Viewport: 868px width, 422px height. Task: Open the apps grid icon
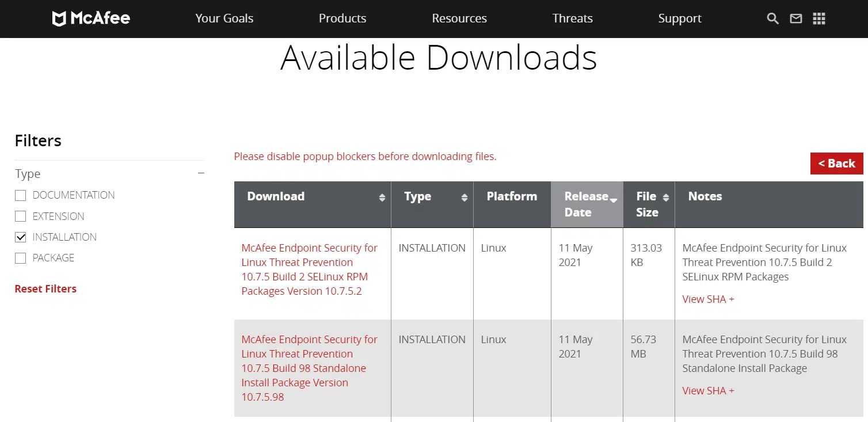[819, 18]
